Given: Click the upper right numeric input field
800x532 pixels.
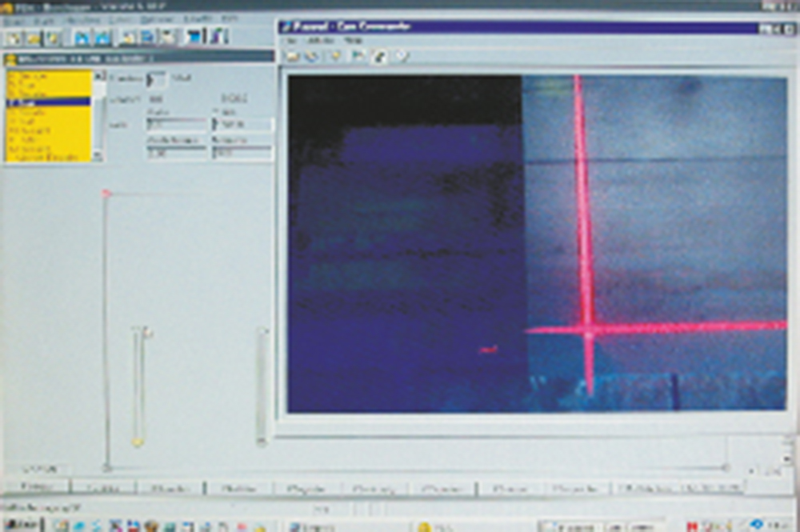Looking at the screenshot, I should point(243,123).
